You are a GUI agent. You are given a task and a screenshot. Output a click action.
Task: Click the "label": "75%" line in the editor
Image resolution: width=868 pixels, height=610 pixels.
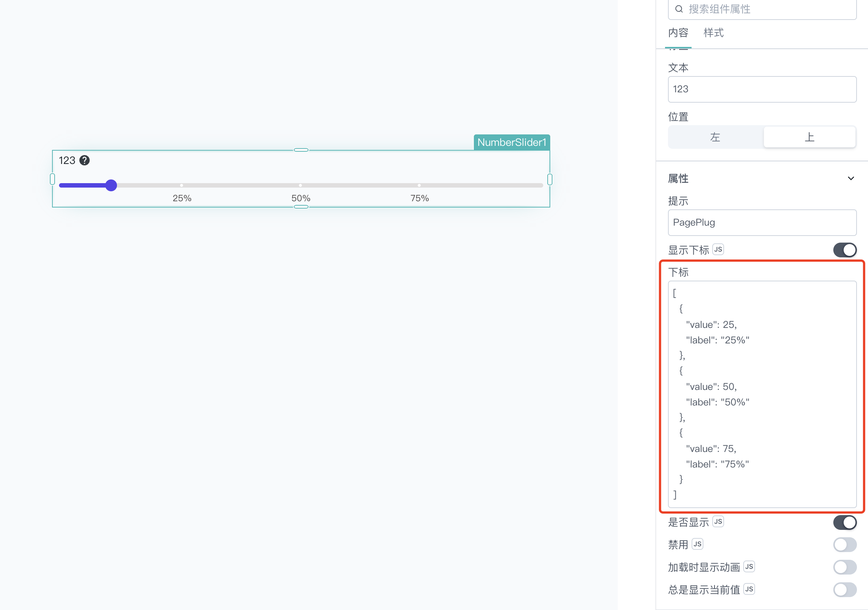click(x=717, y=464)
